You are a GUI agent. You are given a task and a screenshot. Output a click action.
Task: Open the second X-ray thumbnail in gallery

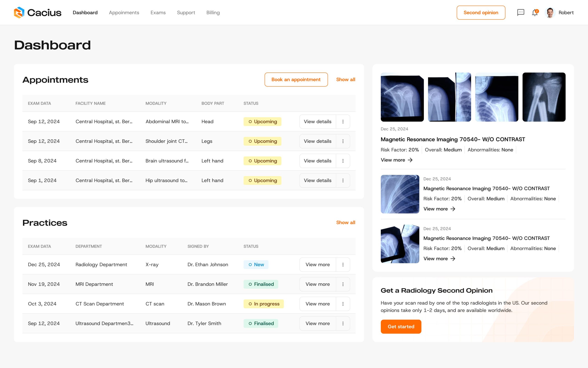tap(449, 97)
